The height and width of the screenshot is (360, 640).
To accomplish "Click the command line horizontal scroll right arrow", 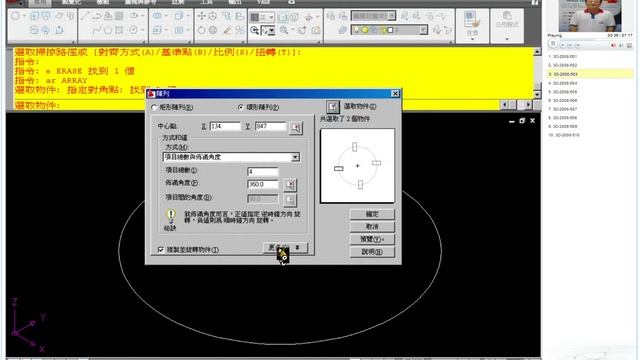I will 529,105.
